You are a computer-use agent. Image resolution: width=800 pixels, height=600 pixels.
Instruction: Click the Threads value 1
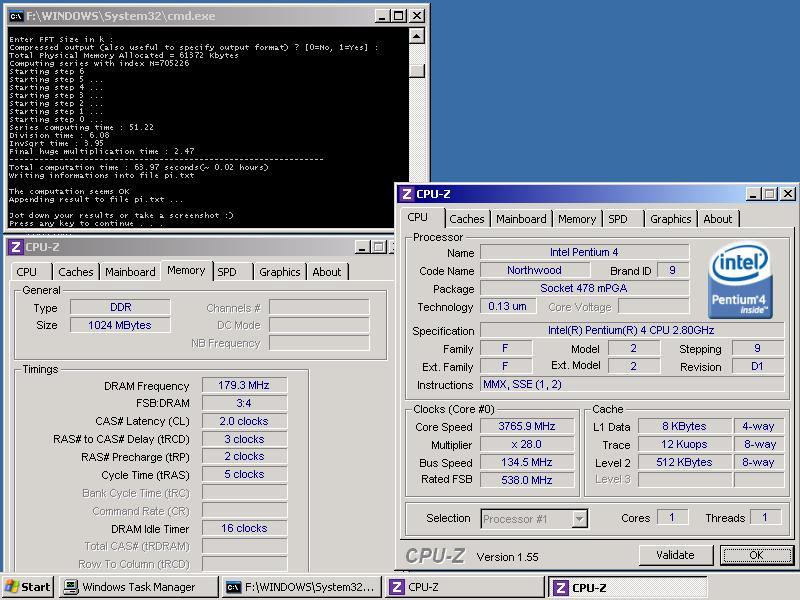tap(765, 517)
